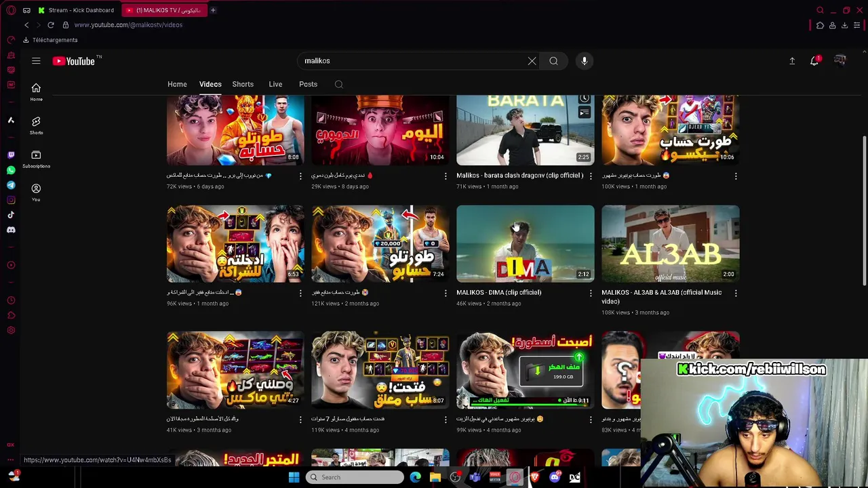Open a new browser tab
Screen dimensions: 868x488
[x=213, y=10]
